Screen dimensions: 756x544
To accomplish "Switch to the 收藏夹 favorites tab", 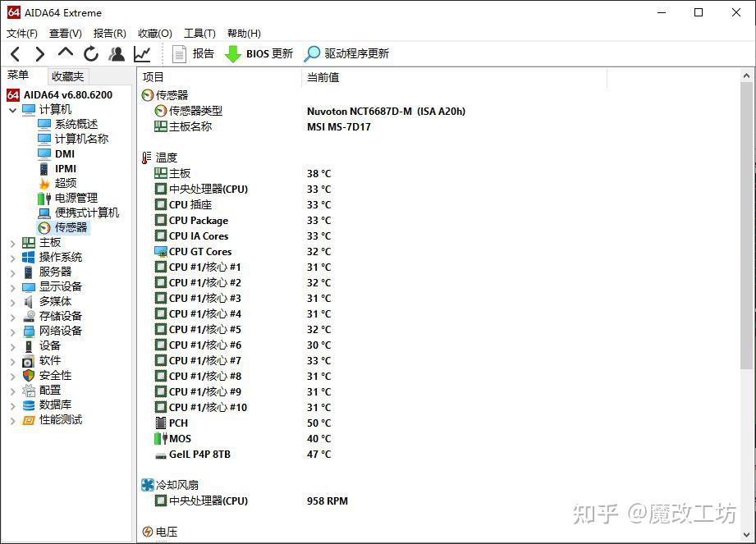I will (x=67, y=75).
